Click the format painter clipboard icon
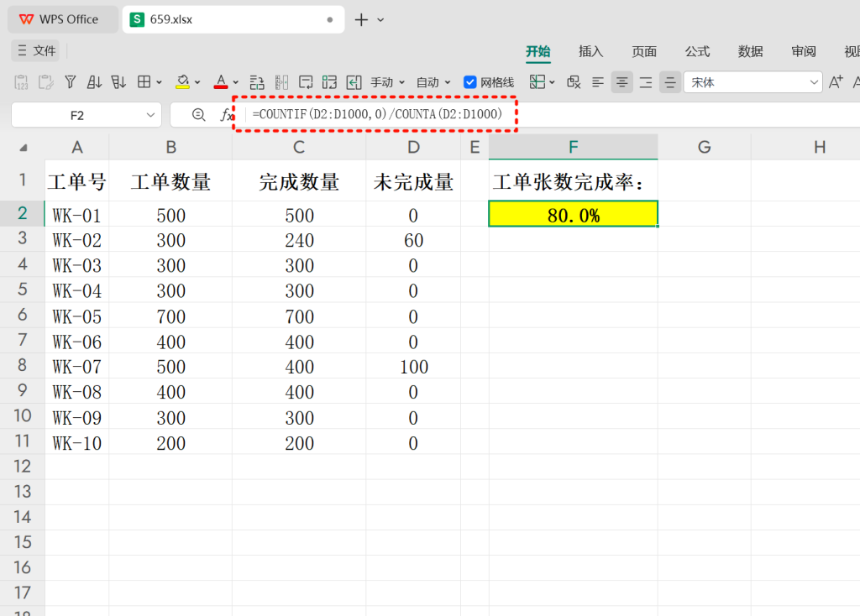 tap(46, 82)
